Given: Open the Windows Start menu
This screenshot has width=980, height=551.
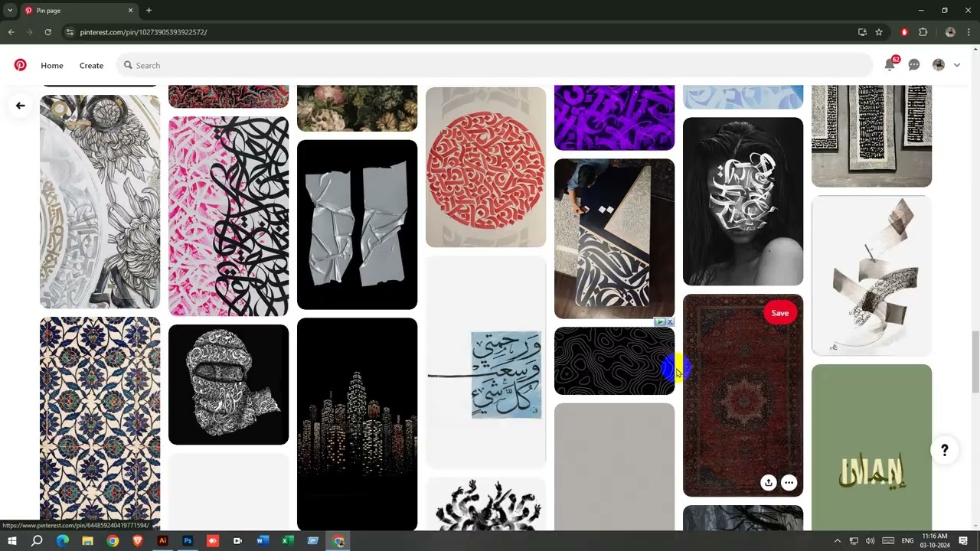Looking at the screenshot, I should (x=11, y=541).
